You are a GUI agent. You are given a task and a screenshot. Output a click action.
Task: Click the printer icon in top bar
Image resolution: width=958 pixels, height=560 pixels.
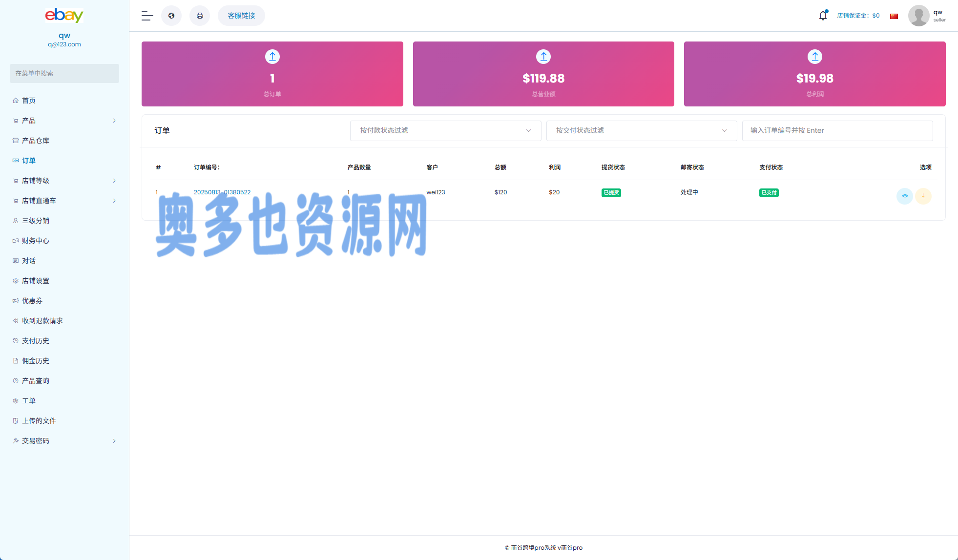pos(200,16)
